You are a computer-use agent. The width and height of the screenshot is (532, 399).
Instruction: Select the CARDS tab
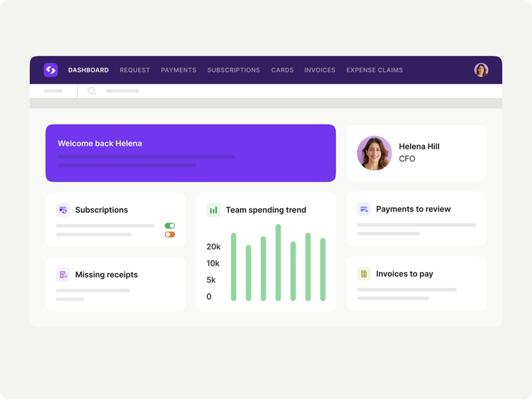coord(282,70)
